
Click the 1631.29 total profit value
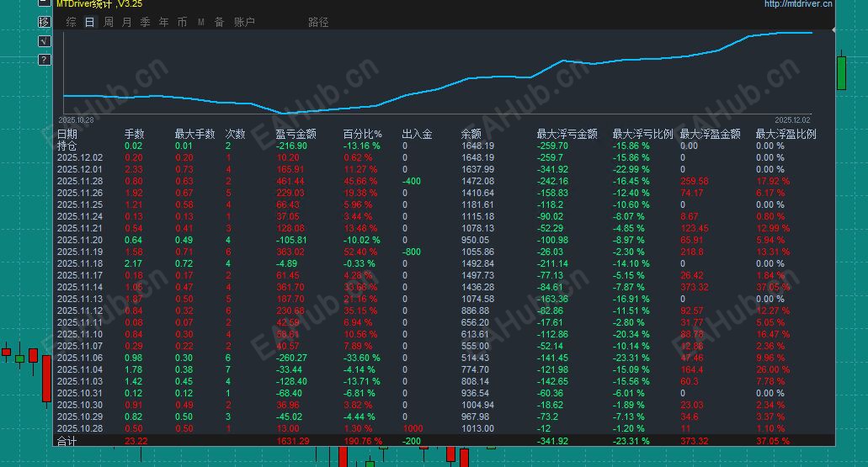[293, 441]
